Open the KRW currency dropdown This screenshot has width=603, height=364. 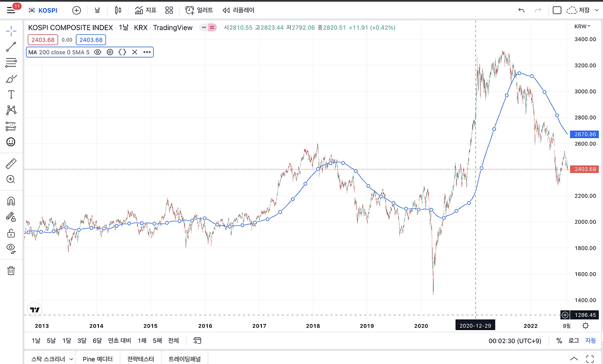[583, 26]
